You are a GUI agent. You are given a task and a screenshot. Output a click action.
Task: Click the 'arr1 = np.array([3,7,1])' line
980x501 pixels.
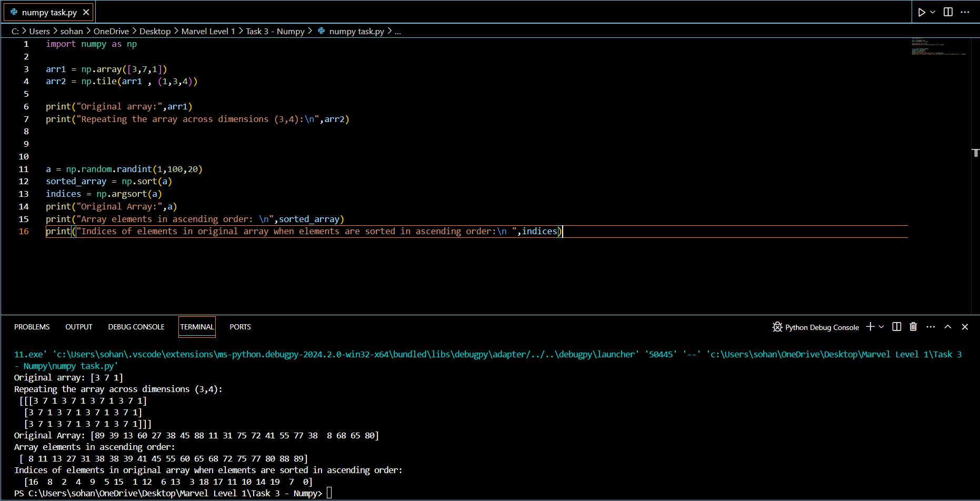click(106, 69)
